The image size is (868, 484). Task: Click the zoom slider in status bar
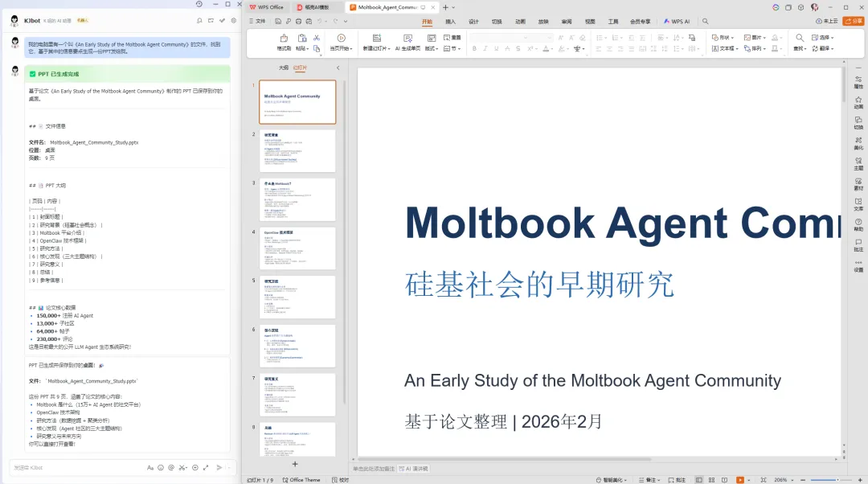click(832, 479)
